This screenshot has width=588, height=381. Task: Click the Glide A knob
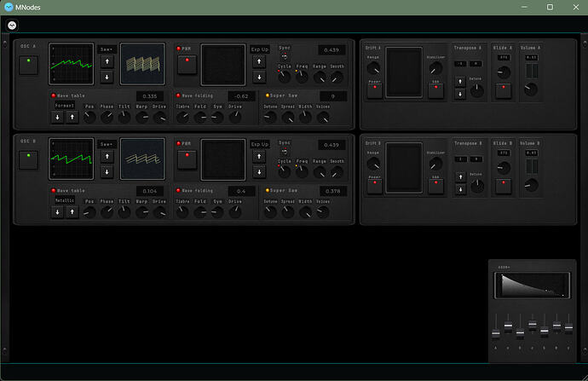tap(504, 72)
